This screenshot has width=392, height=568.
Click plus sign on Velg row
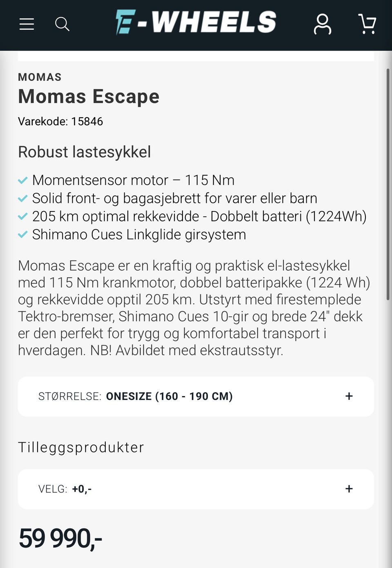[349, 489]
